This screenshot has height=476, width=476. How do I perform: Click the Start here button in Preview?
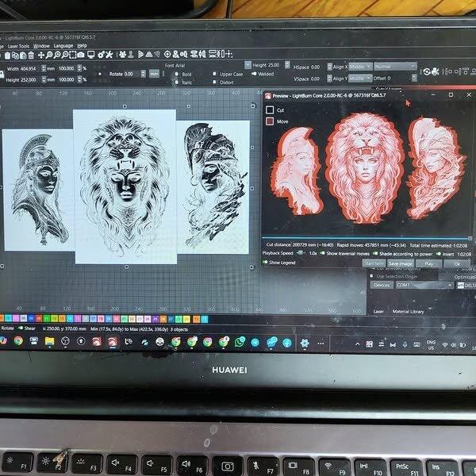pos(374,263)
